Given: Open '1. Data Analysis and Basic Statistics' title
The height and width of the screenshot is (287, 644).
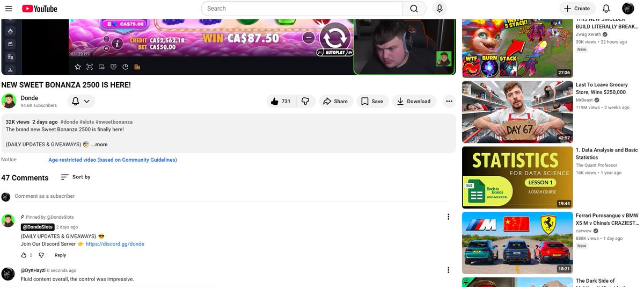Looking at the screenshot, I should (606, 154).
